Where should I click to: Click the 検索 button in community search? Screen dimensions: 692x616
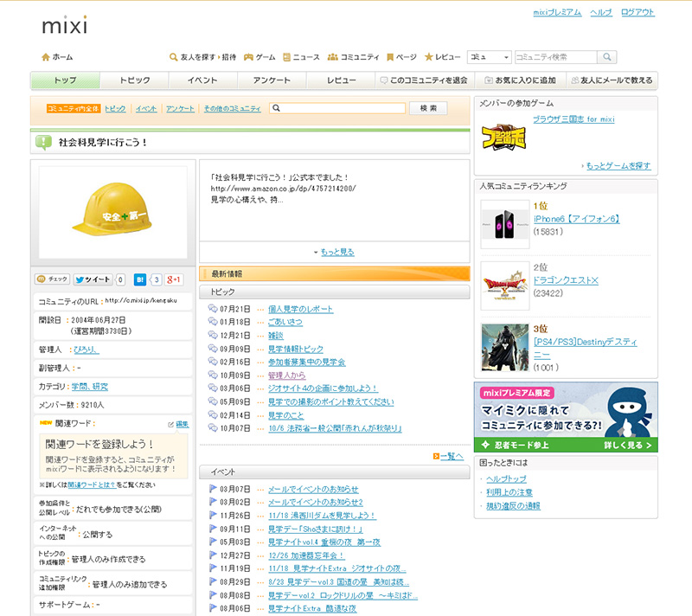(427, 108)
